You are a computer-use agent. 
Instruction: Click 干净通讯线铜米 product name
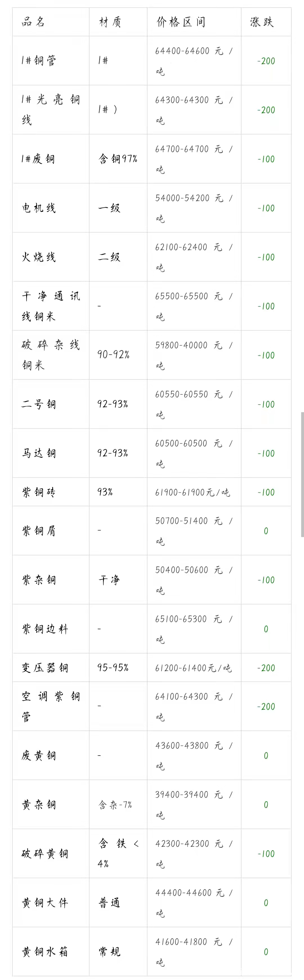pos(51,306)
